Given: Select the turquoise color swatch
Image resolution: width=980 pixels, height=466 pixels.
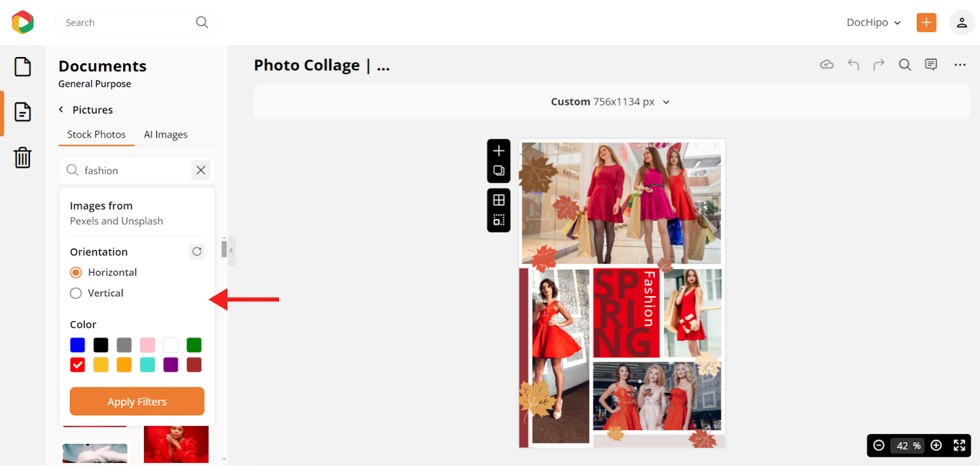Looking at the screenshot, I should coord(147,365).
